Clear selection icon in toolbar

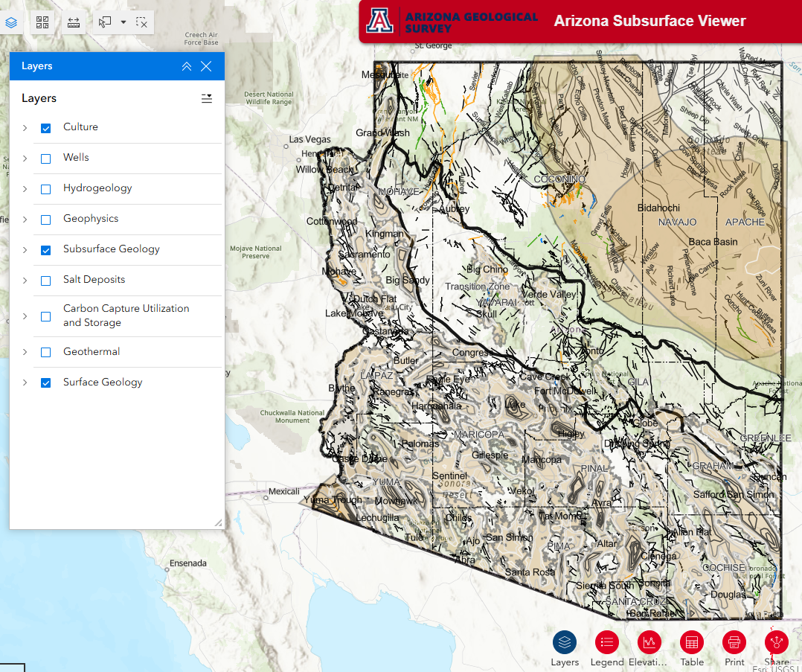pos(141,22)
